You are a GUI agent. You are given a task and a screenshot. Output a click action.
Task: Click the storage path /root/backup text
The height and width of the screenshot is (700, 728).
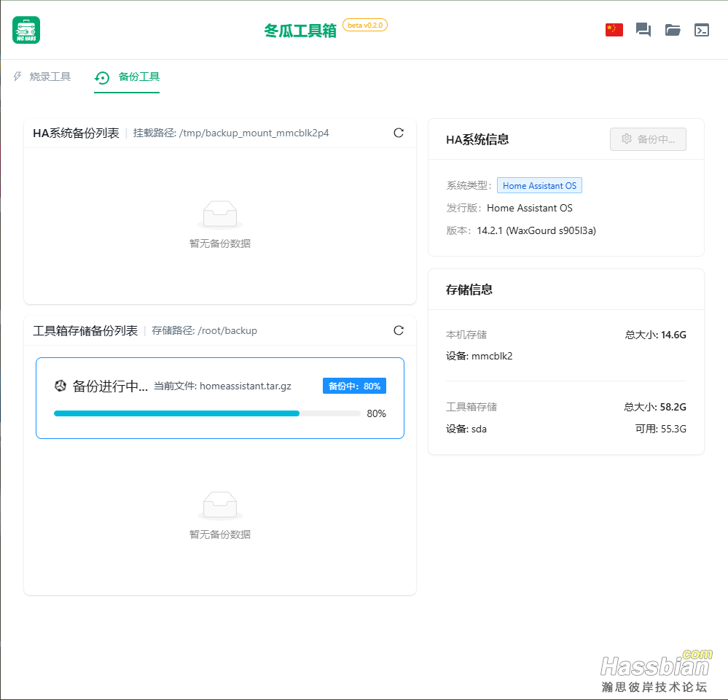point(227,330)
